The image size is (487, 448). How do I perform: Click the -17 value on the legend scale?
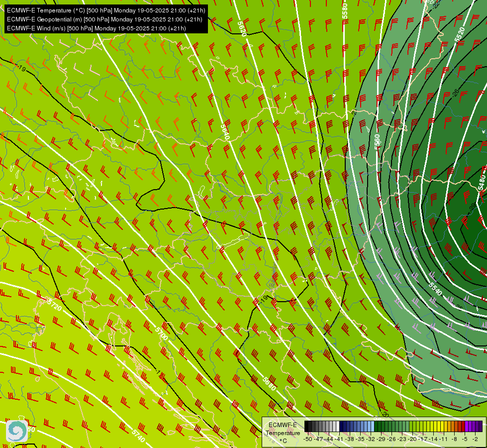tap(423, 440)
